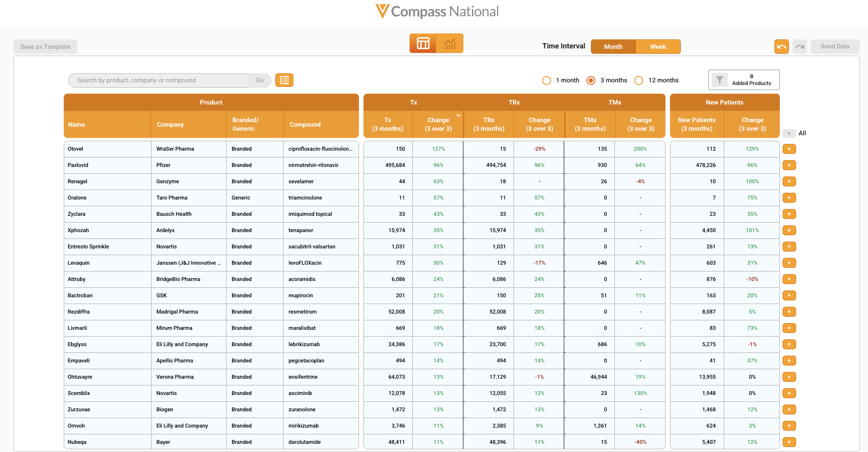Click Save as Template button
Image resolution: width=868 pixels, height=452 pixels.
[45, 47]
